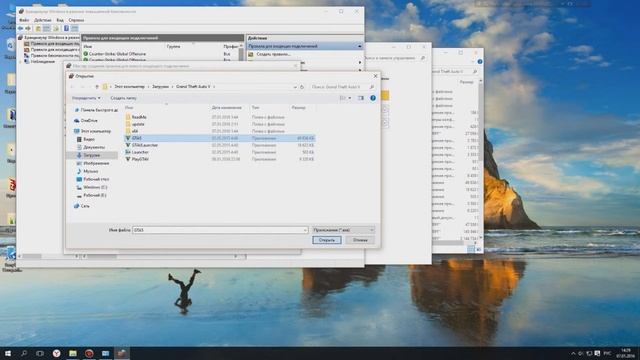The width and height of the screenshot is (640, 360).
Task: Click the blue help icon in dialog
Action: point(373,98)
